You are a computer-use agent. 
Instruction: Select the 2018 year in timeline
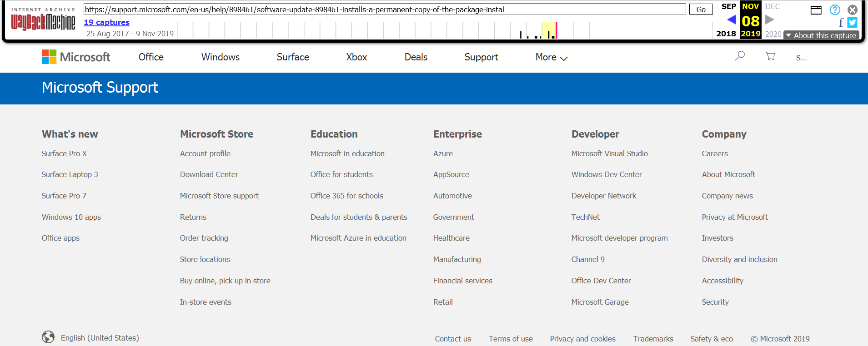[x=726, y=34]
